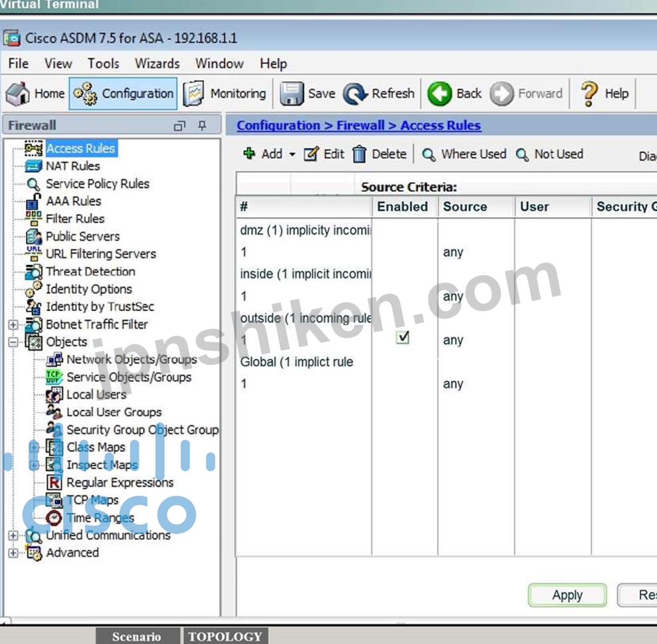Image resolution: width=657 pixels, height=644 pixels.
Task: Click the Apply button
Action: click(567, 595)
